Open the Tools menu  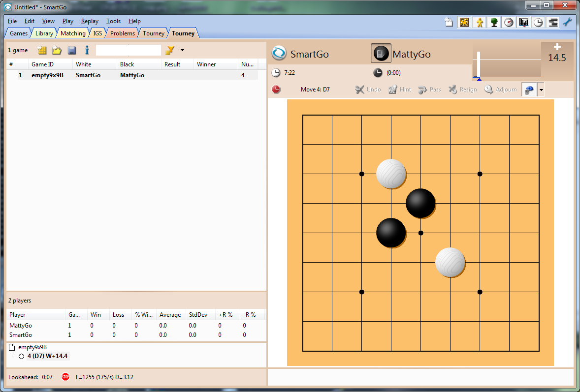click(114, 21)
